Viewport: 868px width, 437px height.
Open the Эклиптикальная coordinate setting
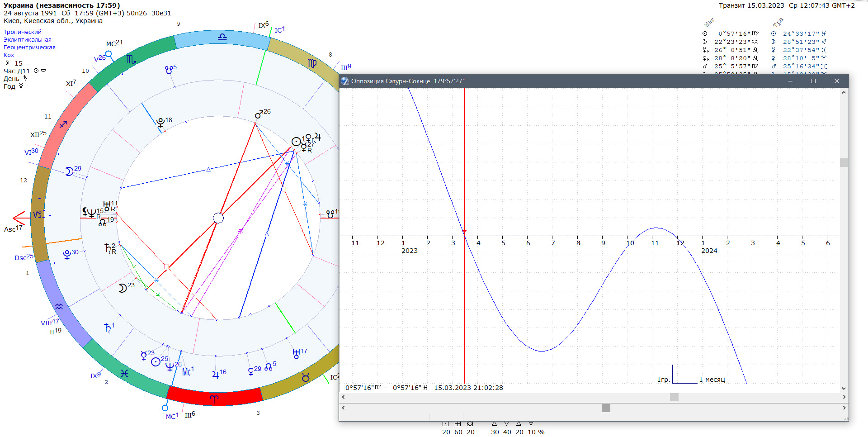pyautogui.click(x=28, y=40)
